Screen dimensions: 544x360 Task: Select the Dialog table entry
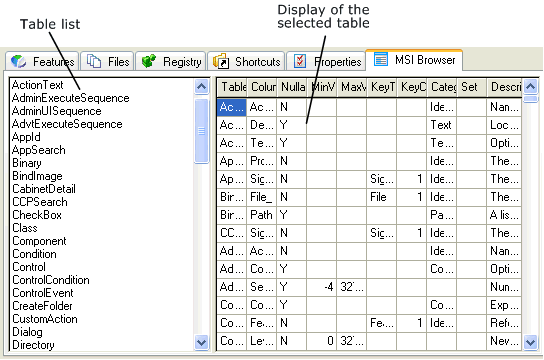point(27,332)
